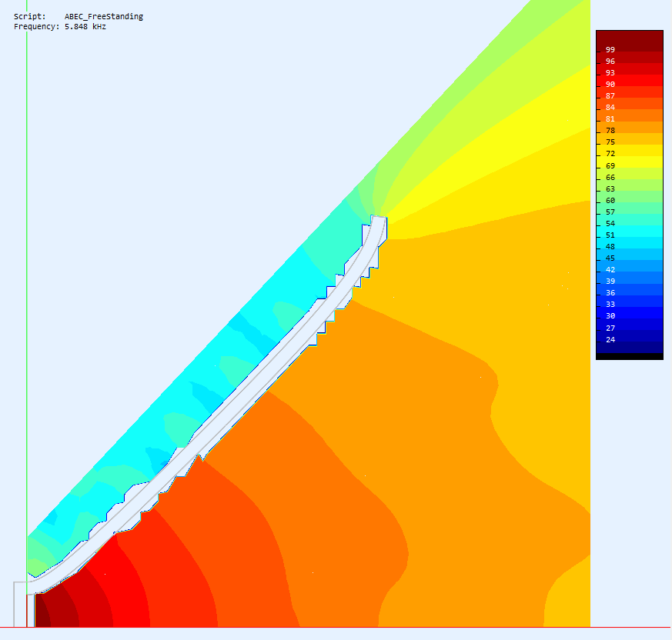Click the 'Script:' label text

29,16
